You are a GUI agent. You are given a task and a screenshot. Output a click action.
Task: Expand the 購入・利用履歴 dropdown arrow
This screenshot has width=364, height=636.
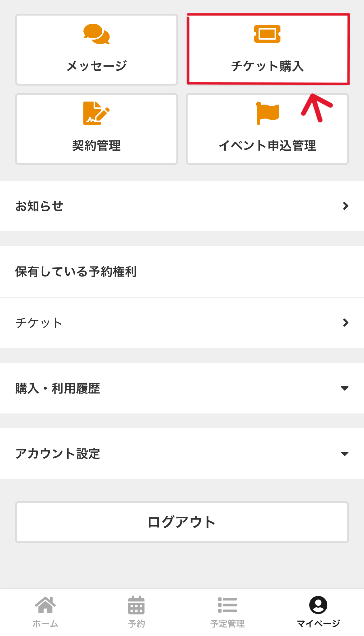click(x=345, y=388)
